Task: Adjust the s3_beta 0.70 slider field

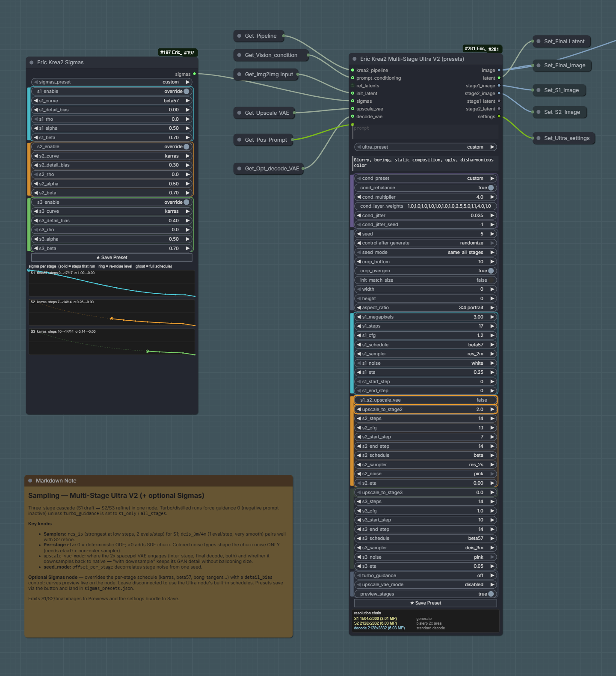Action: click(112, 248)
